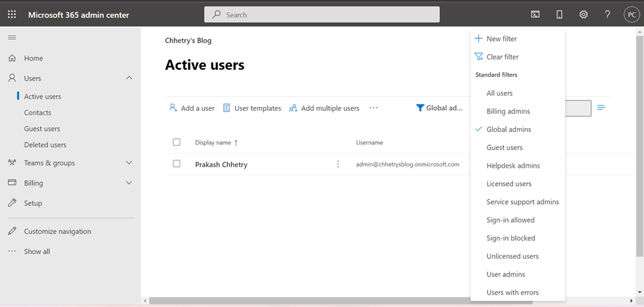The height and width of the screenshot is (307, 644).
Task: Expand the Teams & groups chevron
Action: pos(129,163)
